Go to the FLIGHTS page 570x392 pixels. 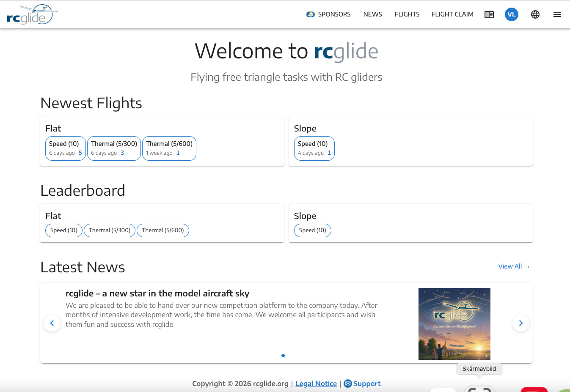tap(407, 14)
